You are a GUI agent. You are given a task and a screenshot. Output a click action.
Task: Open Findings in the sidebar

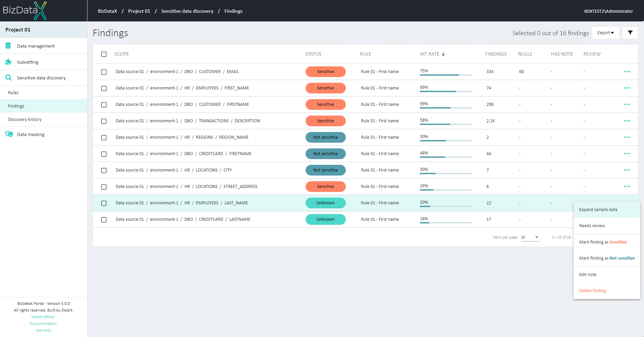[44, 106]
